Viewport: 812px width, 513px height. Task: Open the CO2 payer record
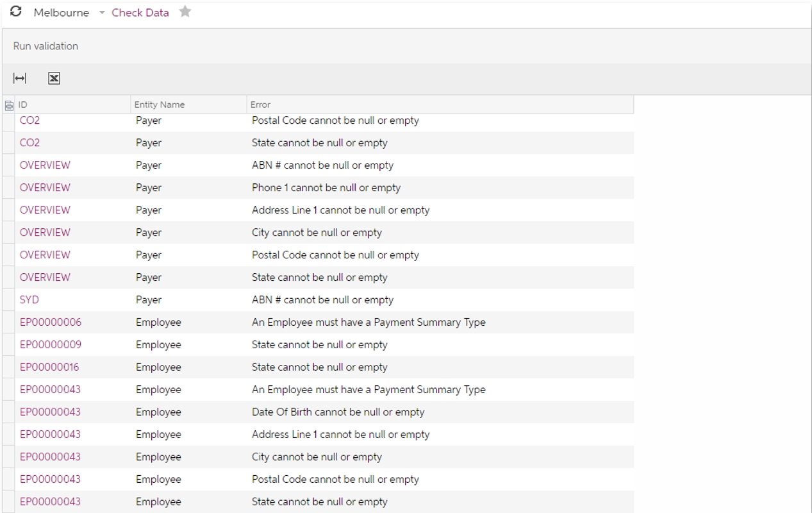pyautogui.click(x=29, y=120)
